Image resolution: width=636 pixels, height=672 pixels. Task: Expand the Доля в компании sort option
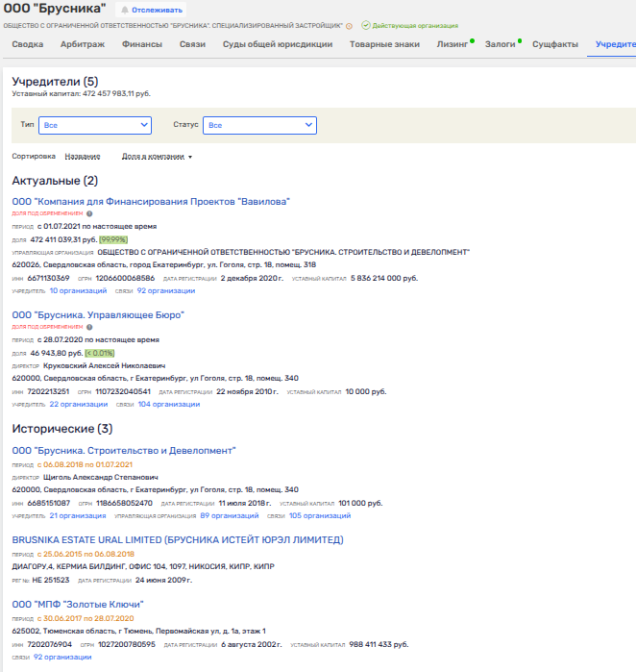click(157, 156)
